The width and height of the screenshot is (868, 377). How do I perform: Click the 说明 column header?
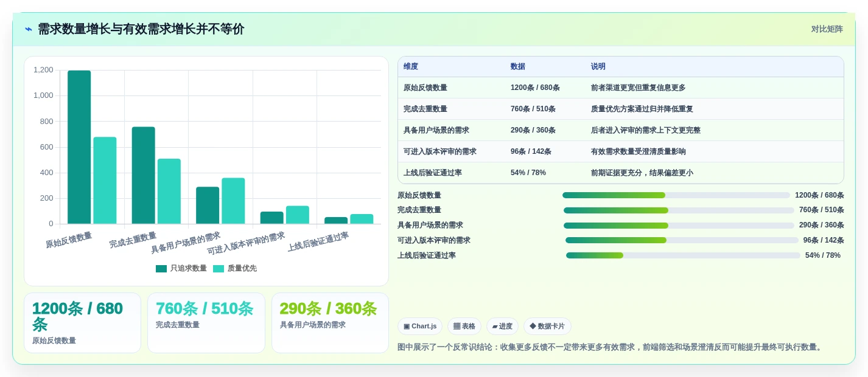[598, 67]
